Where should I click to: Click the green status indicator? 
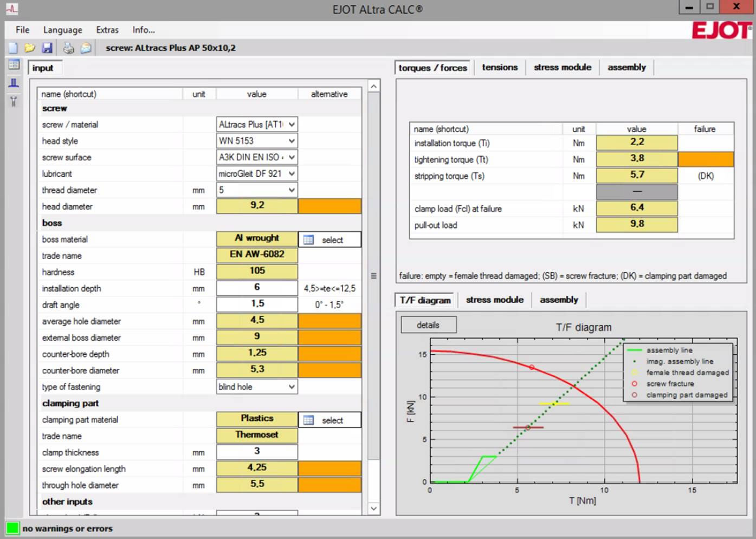coord(12,528)
